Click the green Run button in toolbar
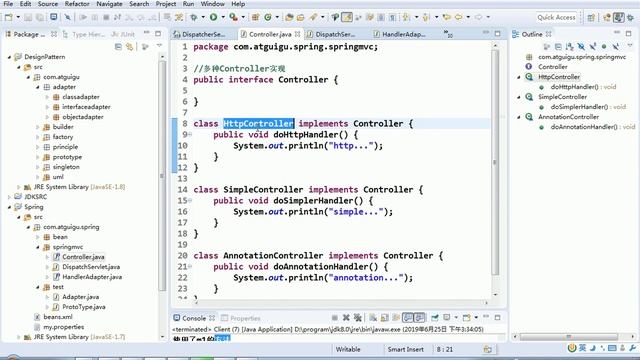Image resolution: width=640 pixels, height=360 pixels. pos(213,17)
